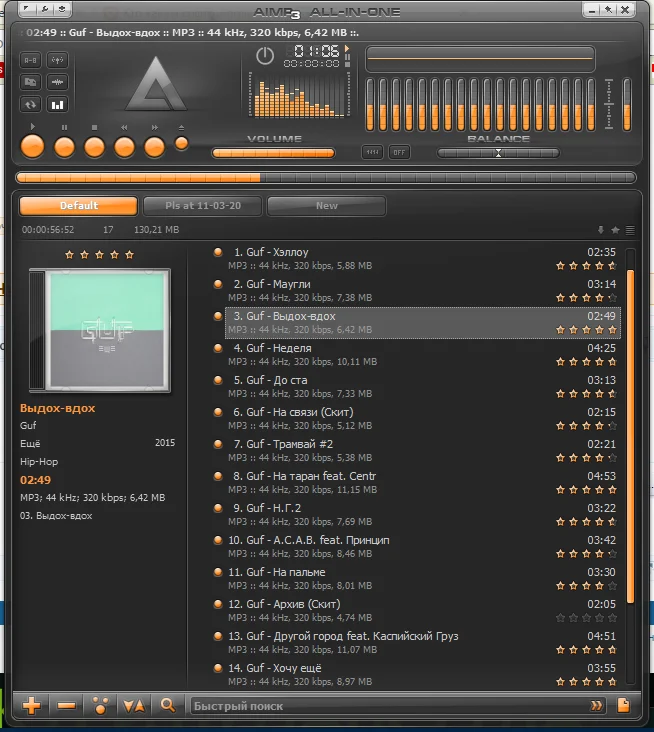Click the power icon beside the timer
Viewport: 654px width, 732px height.
[265, 56]
